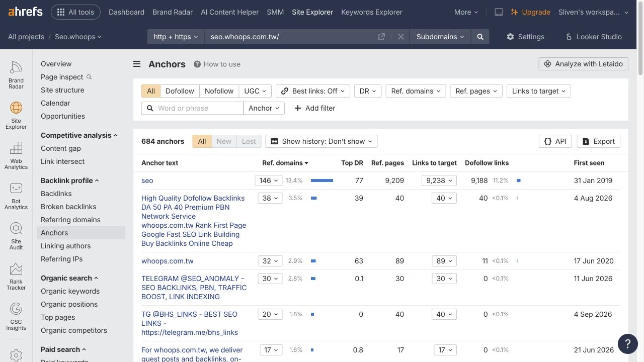Select the New anchors status toggle

(x=224, y=141)
